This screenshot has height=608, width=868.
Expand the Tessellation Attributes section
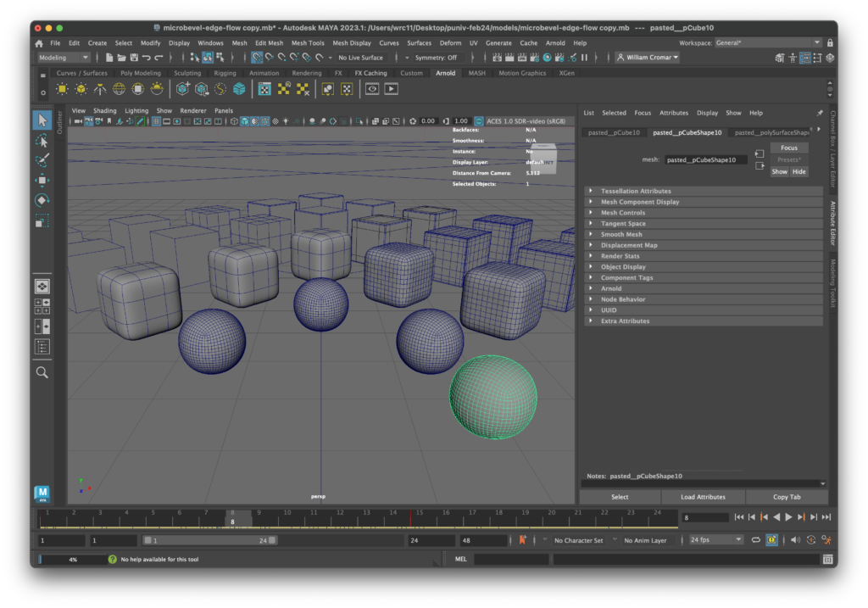coord(636,192)
